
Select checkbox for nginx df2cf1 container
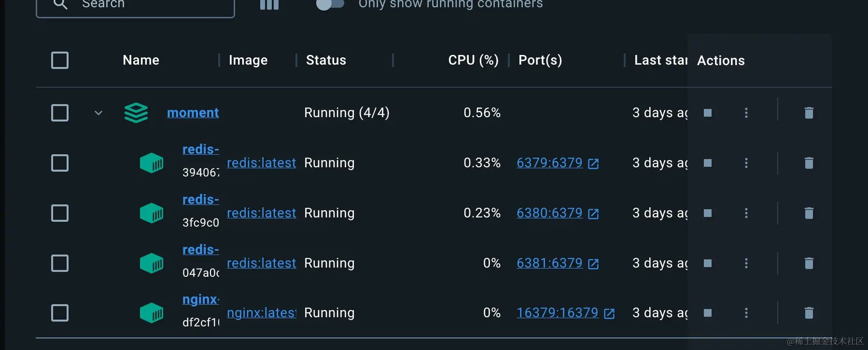pyautogui.click(x=60, y=313)
